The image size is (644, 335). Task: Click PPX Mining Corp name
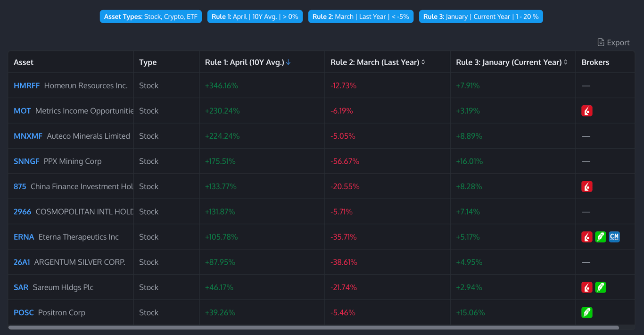(73, 161)
